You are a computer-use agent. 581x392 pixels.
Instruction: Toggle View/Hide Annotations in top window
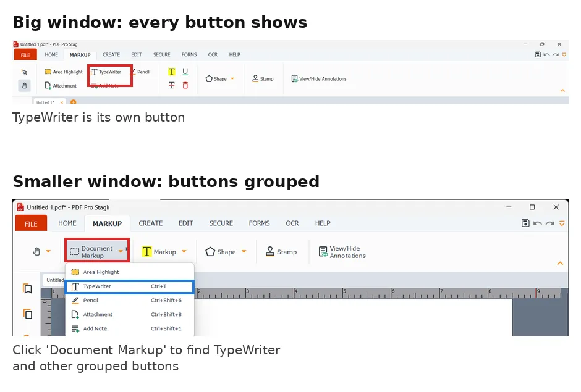coord(319,79)
